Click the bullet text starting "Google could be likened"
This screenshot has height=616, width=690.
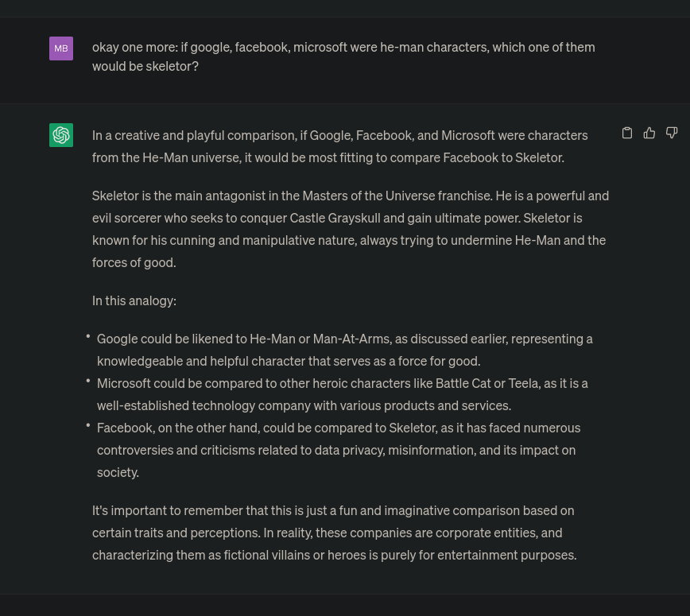tap(345, 350)
